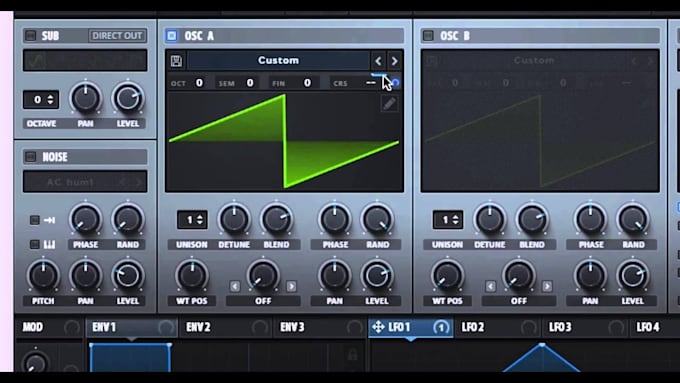680x383 pixels.
Task: Click the OSC A PAN knob
Action: tap(335, 275)
